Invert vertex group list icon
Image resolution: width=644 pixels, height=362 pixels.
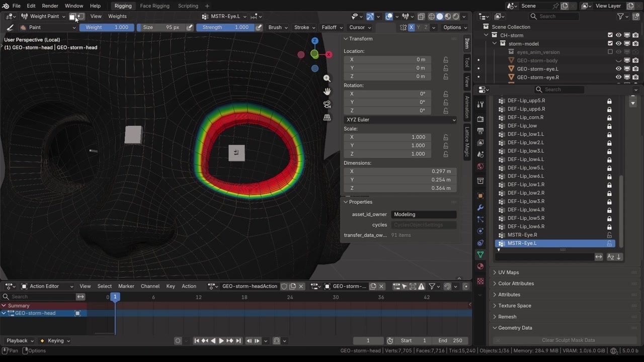pyautogui.click(x=599, y=257)
